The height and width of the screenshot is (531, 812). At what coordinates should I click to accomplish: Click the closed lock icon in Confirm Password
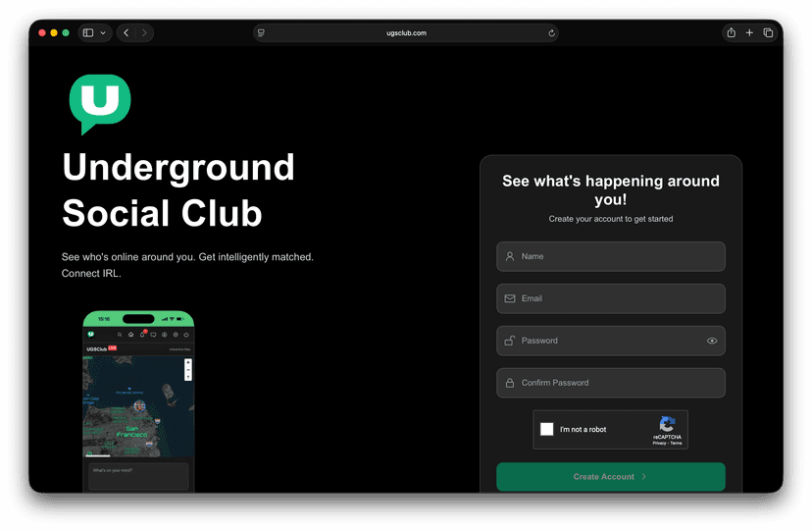[x=510, y=383]
